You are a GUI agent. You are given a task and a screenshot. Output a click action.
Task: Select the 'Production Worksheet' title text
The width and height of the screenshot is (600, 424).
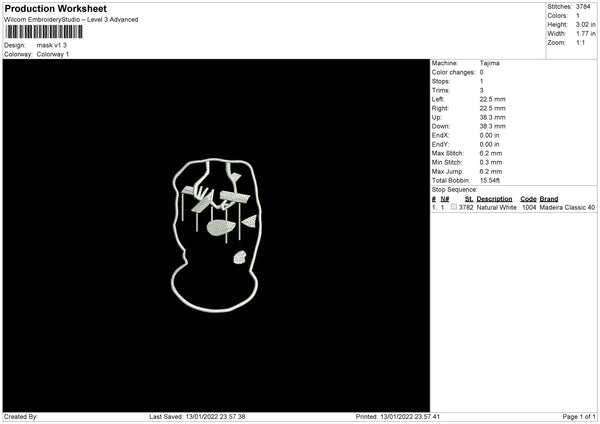coord(55,8)
